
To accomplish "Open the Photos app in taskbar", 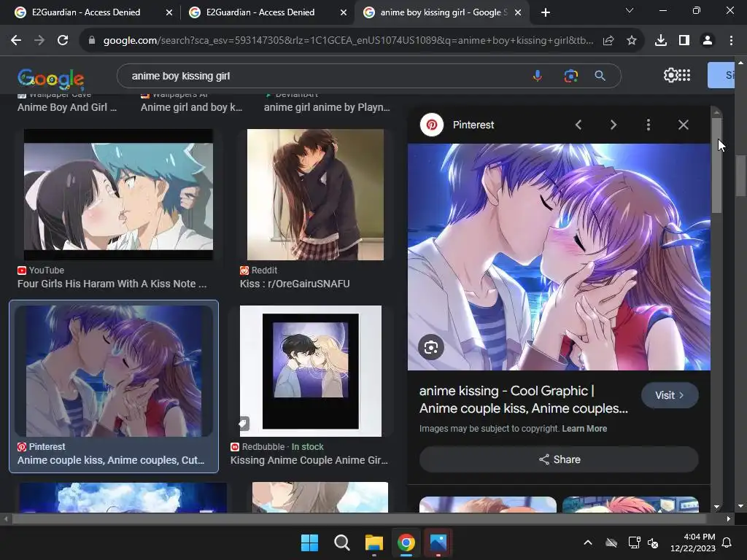I will coord(438,542).
